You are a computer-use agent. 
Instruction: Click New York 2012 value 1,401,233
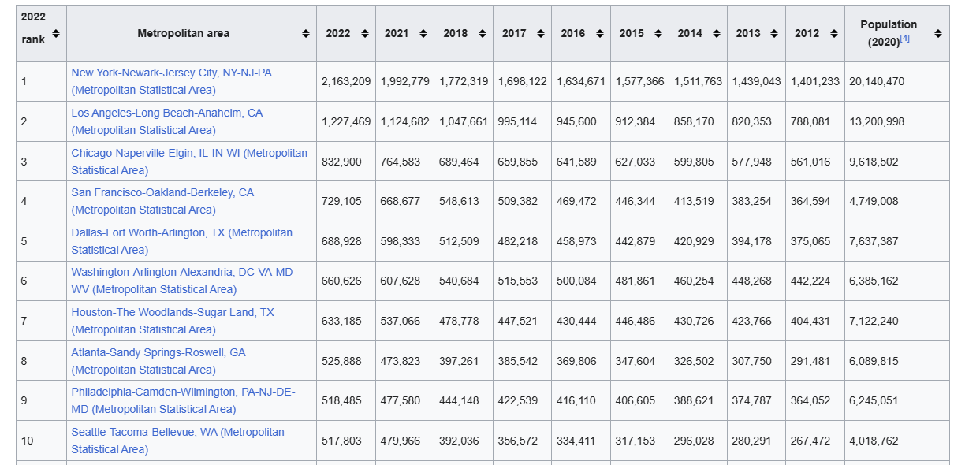coord(815,81)
